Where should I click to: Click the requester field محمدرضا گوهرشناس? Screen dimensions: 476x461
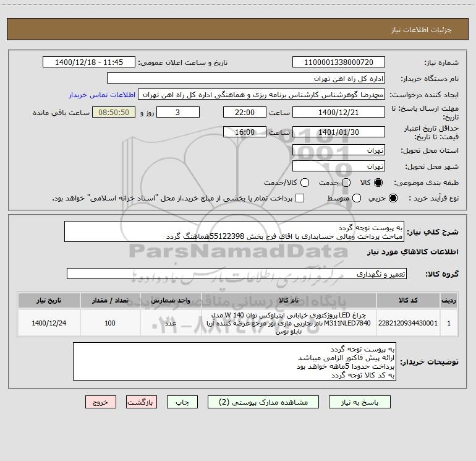coord(261,94)
